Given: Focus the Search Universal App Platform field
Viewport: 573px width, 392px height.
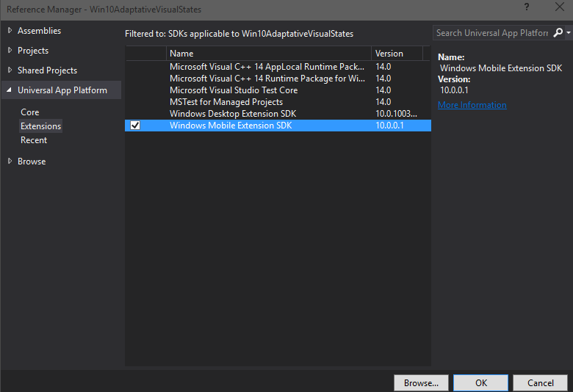Looking at the screenshot, I should pos(492,33).
